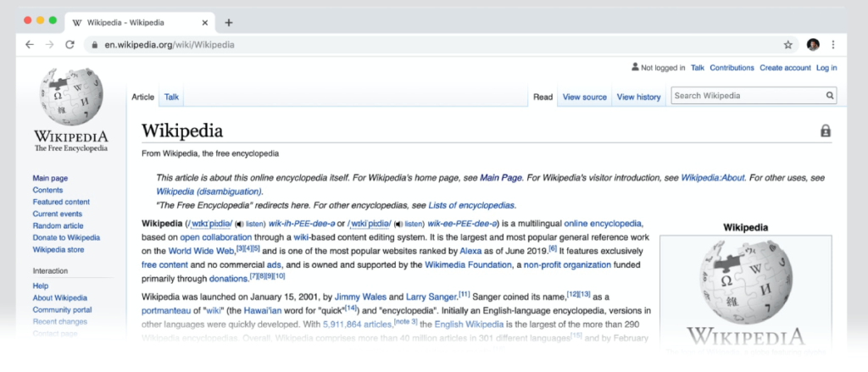Follow the Wikipedia:About hatnote link
Image resolution: width=868 pixels, height=372 pixels.
713,178
